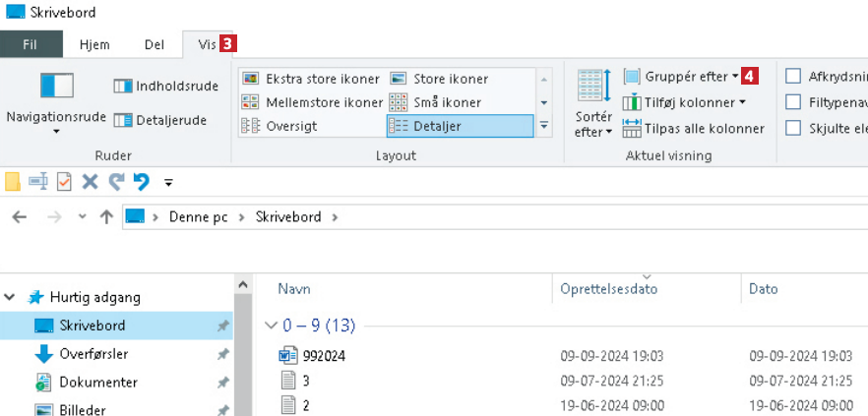
Task: Go up one folder with up arrow
Action: (106, 217)
